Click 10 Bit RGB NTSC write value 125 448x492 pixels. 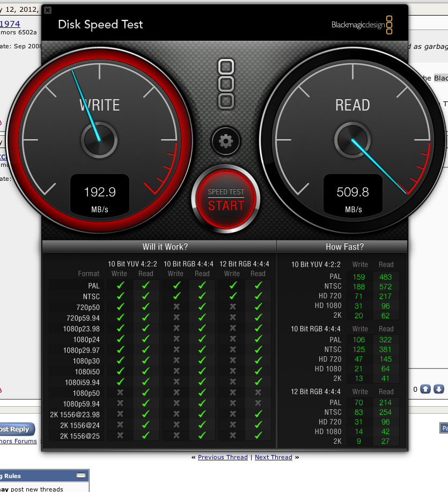click(358, 349)
